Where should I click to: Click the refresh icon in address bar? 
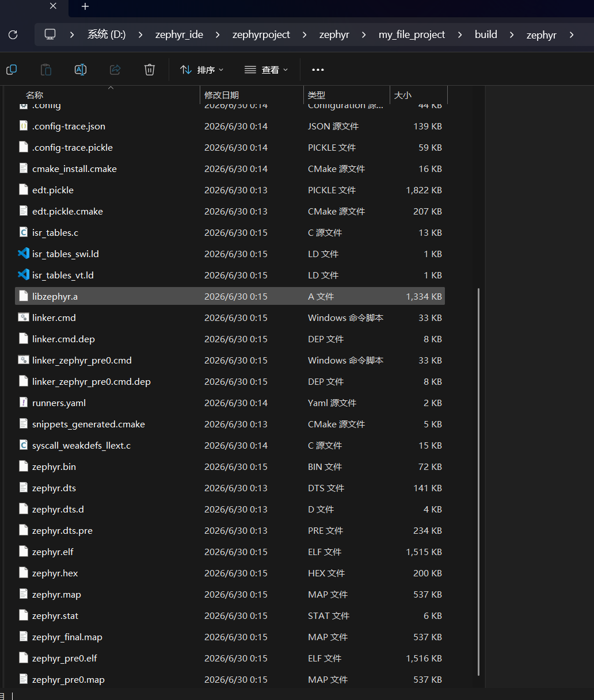click(13, 35)
